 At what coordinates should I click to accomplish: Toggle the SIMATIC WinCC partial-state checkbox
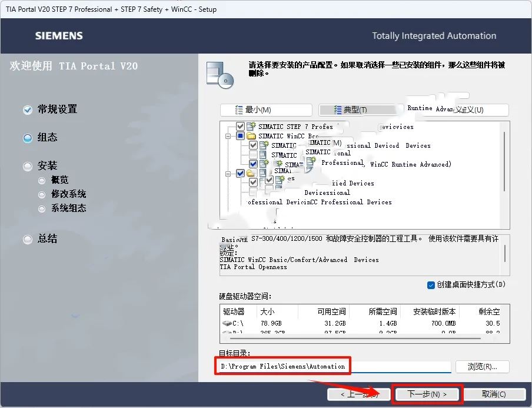[x=240, y=136]
